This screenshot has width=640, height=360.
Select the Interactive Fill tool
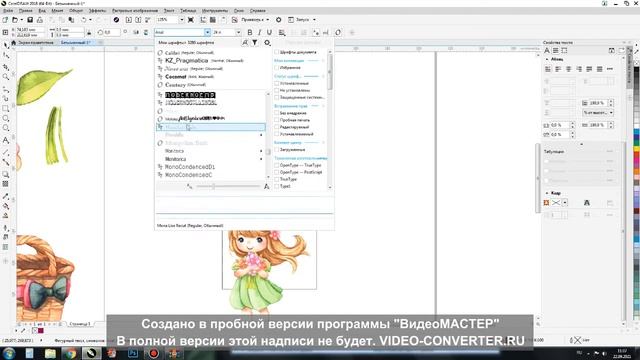[6, 206]
